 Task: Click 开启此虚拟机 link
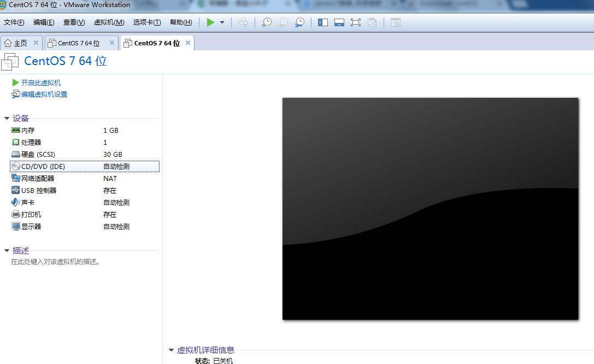[41, 83]
